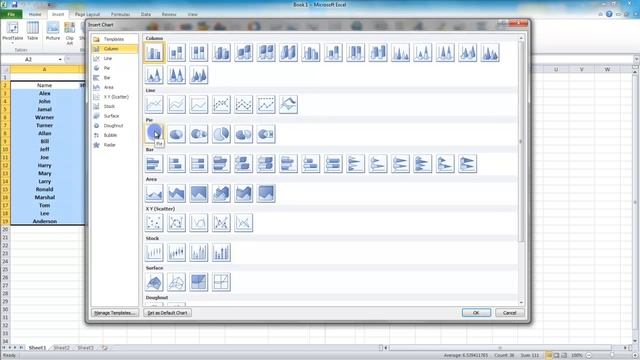This screenshot has height=360, width=640.
Task: Switch to Sheet2 worksheet tab
Action: (x=62, y=348)
